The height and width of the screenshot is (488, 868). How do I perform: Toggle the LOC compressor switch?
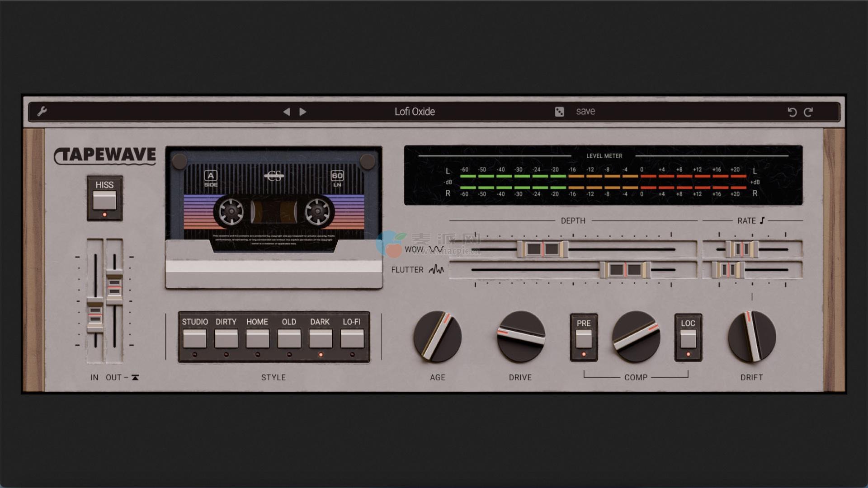688,338
